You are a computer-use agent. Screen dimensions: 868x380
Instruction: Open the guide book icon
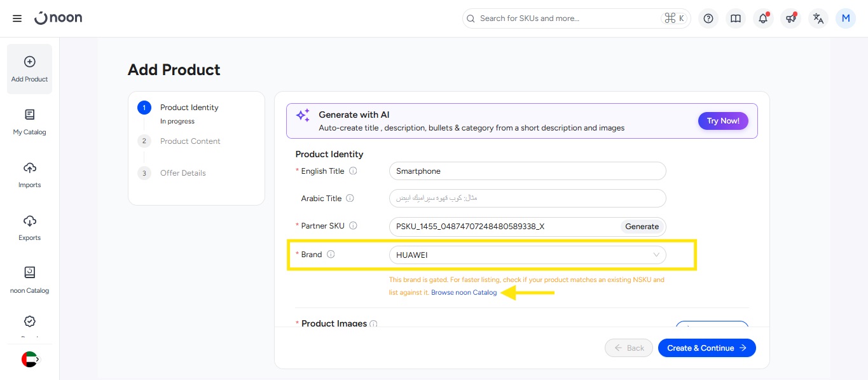point(736,18)
